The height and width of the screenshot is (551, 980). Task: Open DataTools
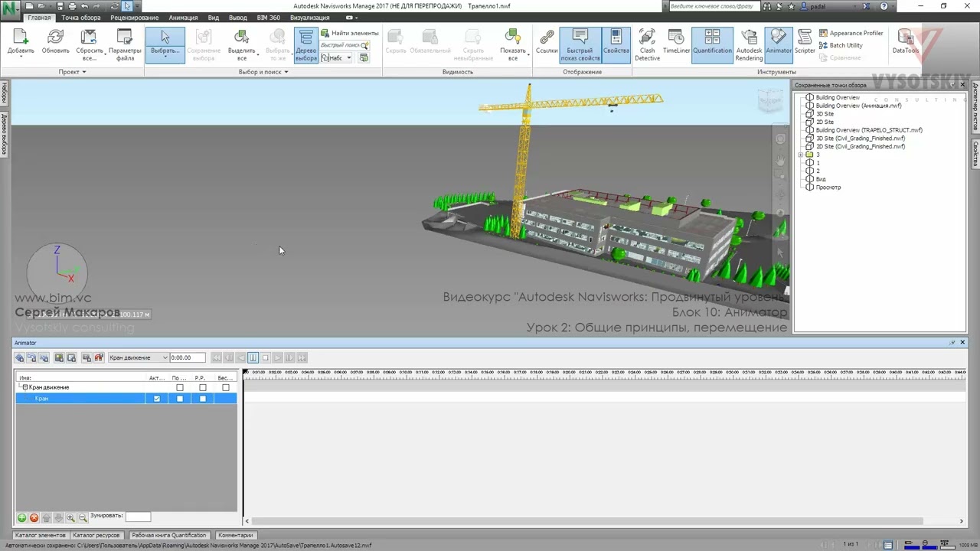tap(905, 42)
